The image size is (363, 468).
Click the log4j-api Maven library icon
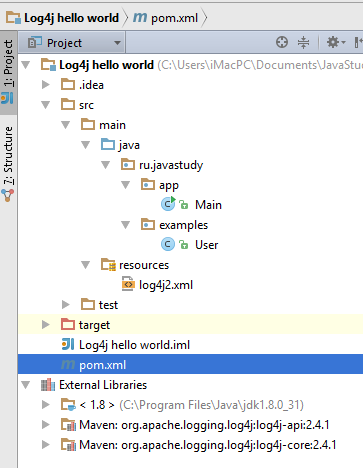click(x=69, y=425)
